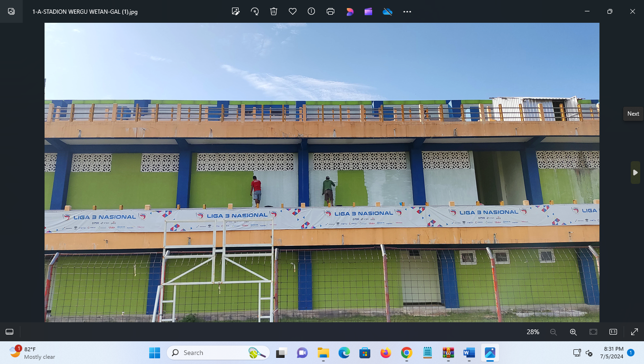The width and height of the screenshot is (644, 364).
Task: Open the notification badge in system tray
Action: click(631, 353)
